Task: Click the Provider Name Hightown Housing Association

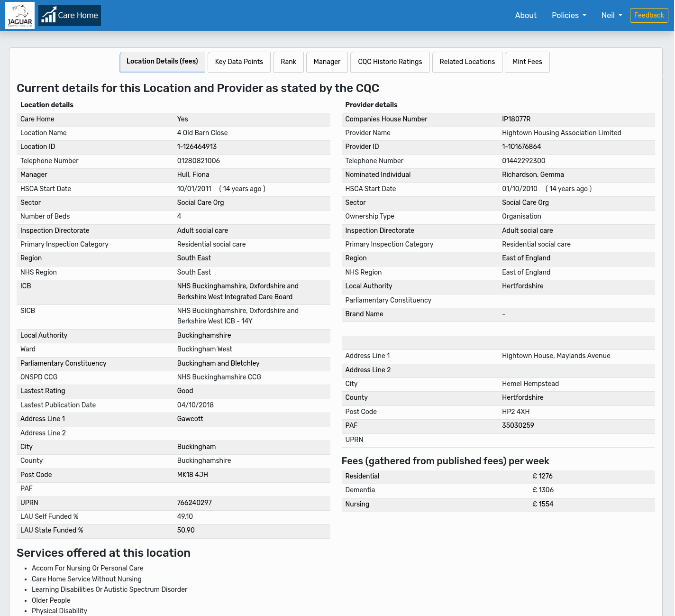Action: tap(561, 133)
